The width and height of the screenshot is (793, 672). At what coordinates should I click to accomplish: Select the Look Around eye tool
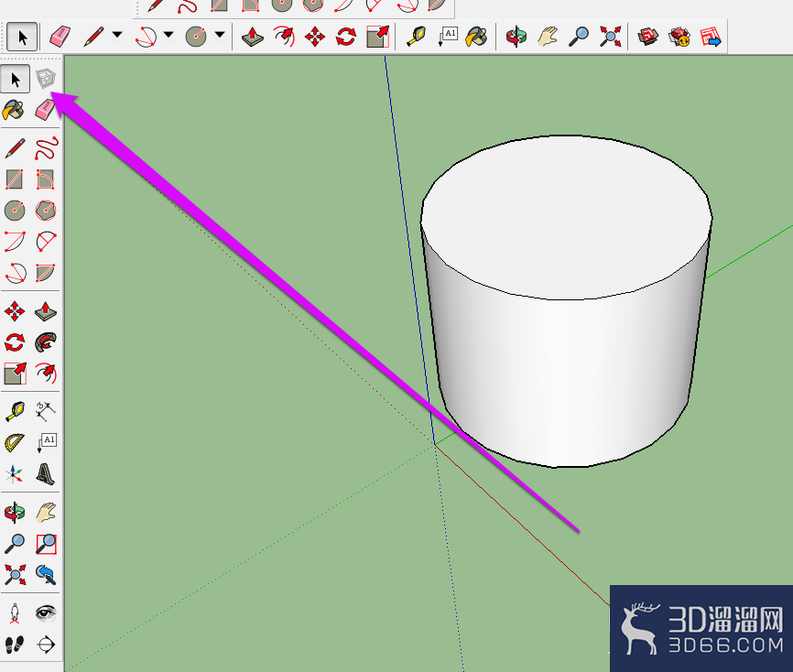(x=46, y=613)
